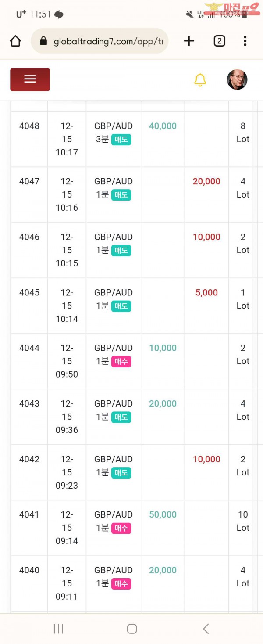Screen dimensions: 263x644
Task: Tap the site lock security icon
Action: tap(43, 41)
